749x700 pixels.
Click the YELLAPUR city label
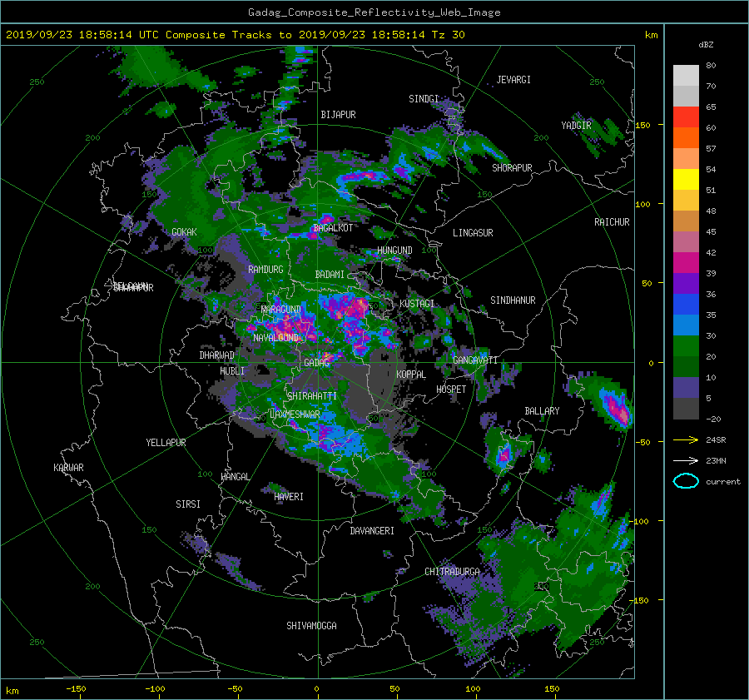pyautogui.click(x=166, y=443)
